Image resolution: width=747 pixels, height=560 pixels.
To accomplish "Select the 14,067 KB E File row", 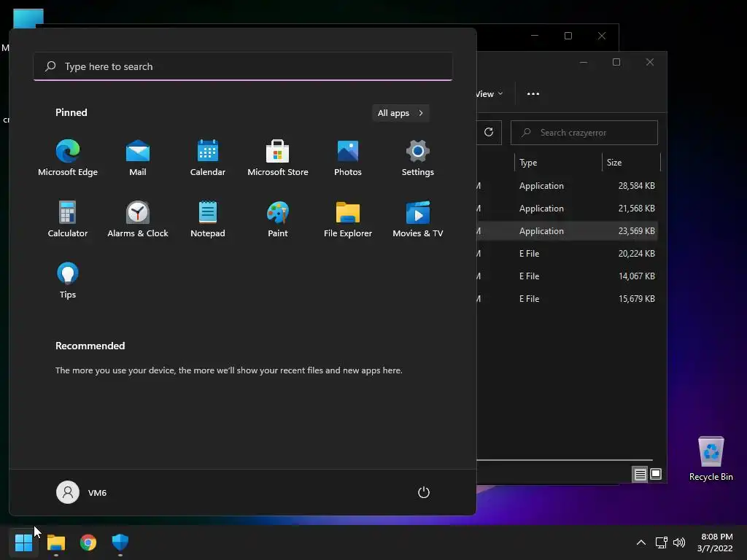I will pos(568,276).
